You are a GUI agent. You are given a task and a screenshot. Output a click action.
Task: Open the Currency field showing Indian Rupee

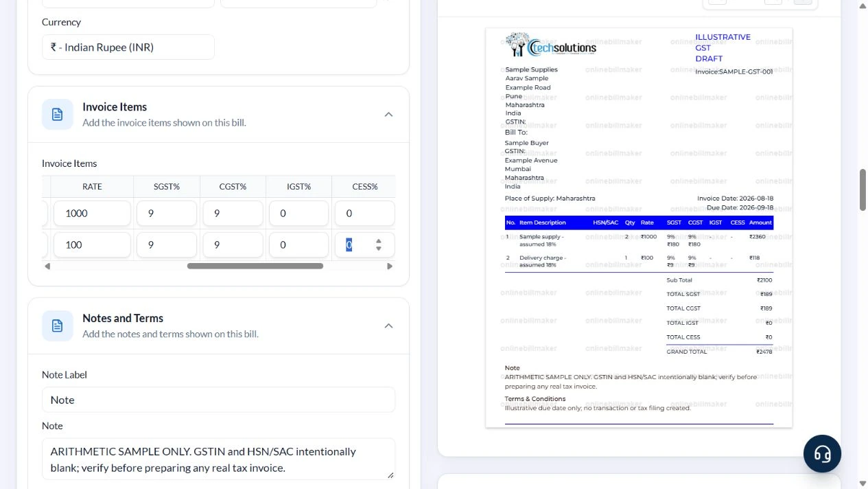128,47
